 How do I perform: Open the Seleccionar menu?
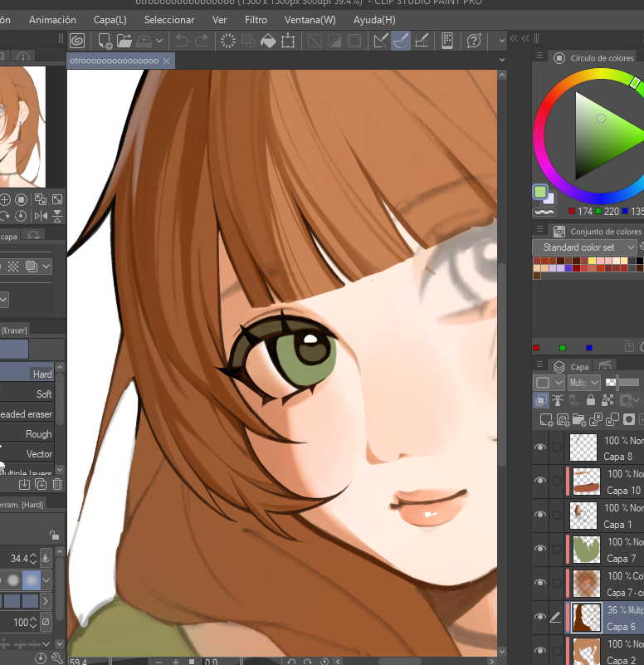coord(169,20)
